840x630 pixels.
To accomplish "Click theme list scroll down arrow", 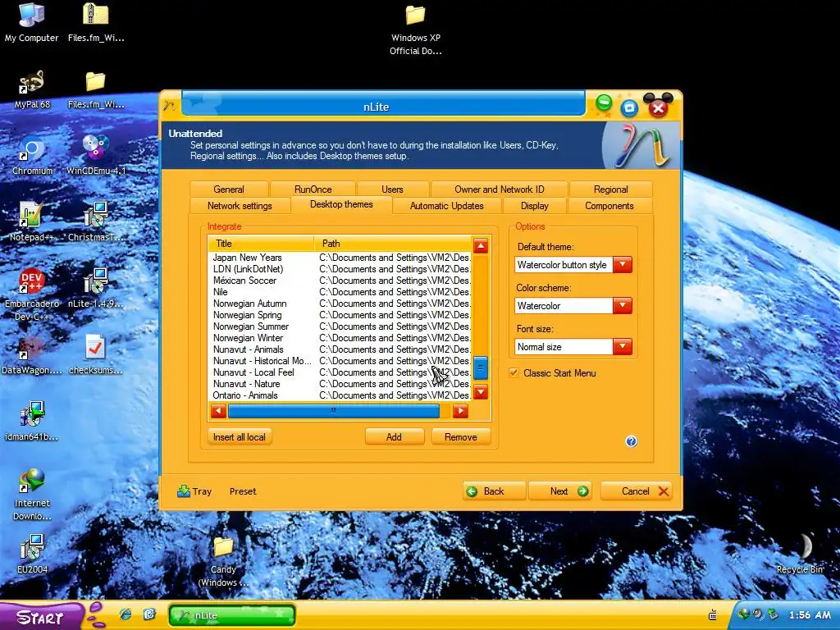I will (481, 391).
